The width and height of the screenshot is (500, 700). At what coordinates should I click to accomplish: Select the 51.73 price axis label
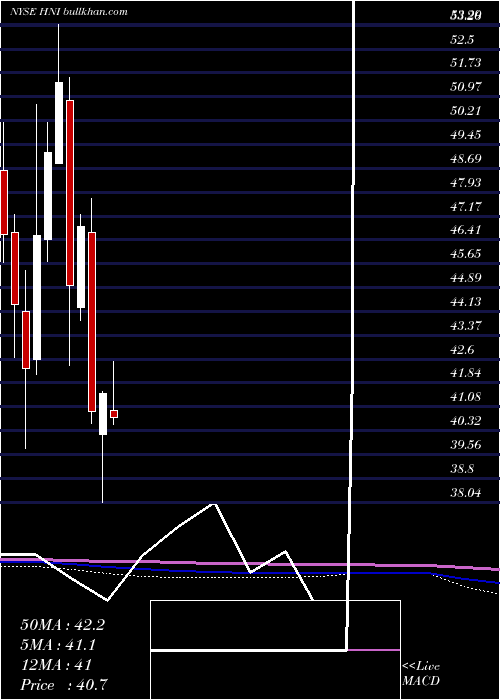[466, 62]
